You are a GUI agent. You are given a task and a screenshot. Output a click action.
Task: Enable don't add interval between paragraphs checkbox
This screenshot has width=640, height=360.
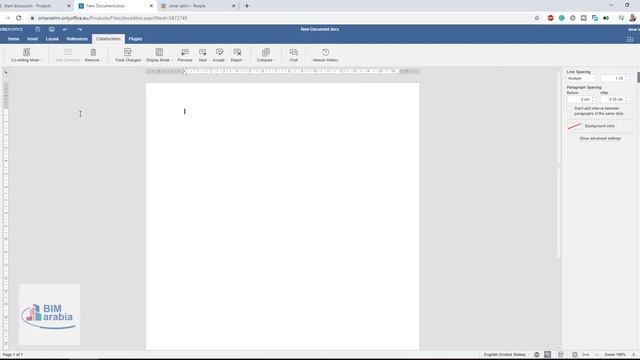tap(570, 109)
